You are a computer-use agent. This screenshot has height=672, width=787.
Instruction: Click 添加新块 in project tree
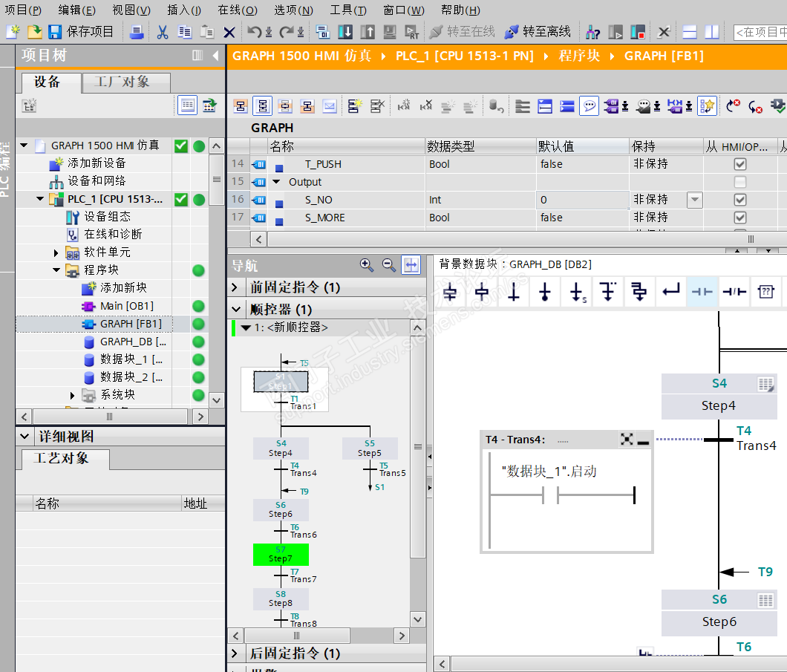123,288
